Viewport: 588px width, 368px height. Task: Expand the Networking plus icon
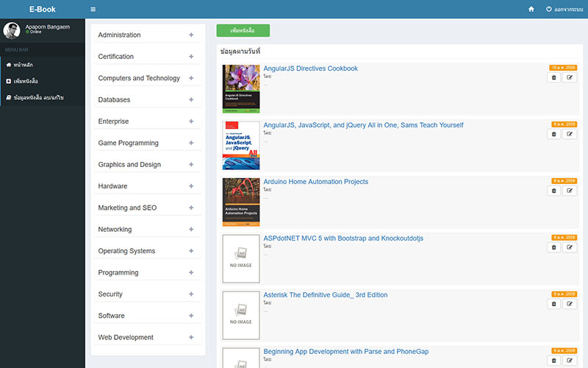point(191,229)
